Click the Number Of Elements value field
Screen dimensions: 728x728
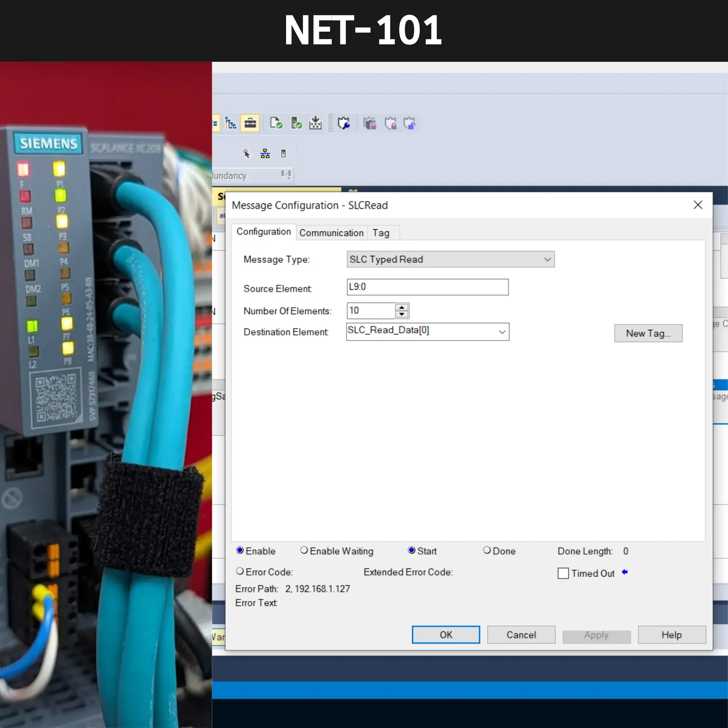(x=371, y=311)
